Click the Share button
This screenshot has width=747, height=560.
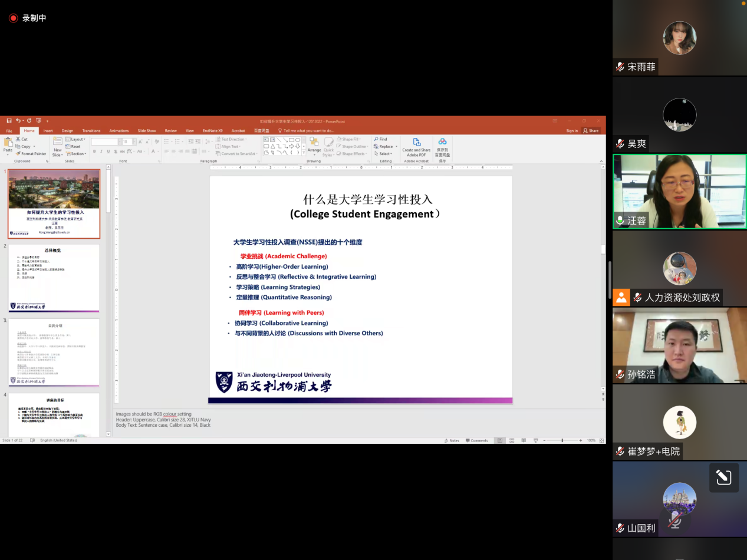(591, 131)
